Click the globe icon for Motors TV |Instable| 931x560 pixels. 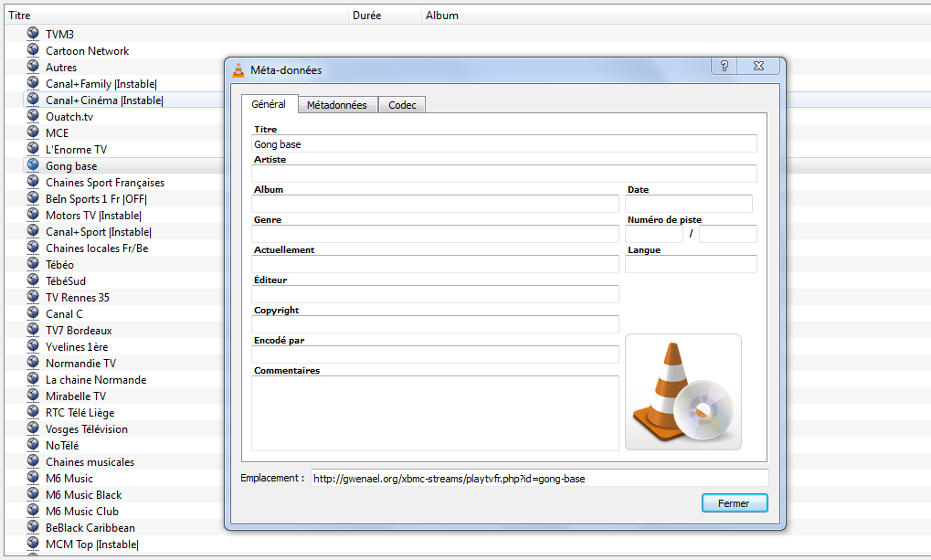[33, 215]
